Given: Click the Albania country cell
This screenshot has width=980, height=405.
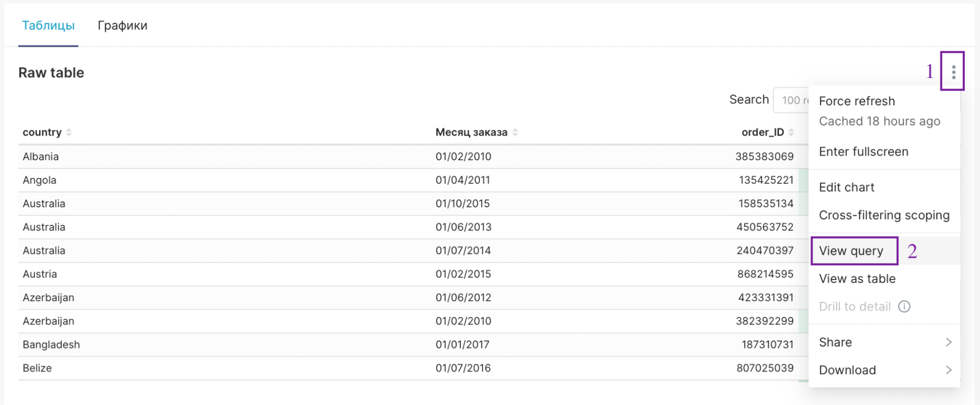Looking at the screenshot, I should pos(41,157).
